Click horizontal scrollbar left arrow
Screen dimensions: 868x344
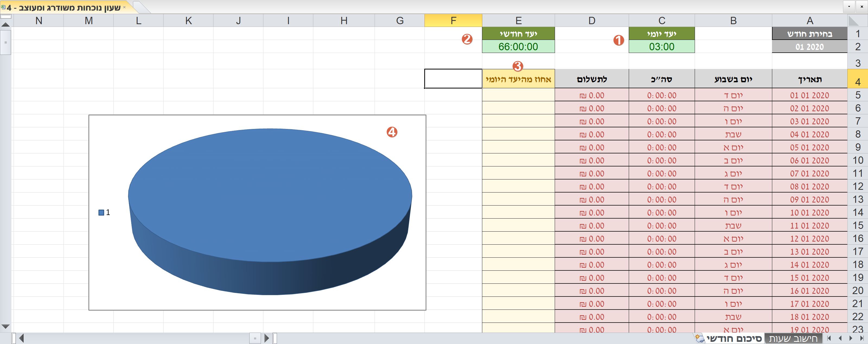[x=22, y=338]
